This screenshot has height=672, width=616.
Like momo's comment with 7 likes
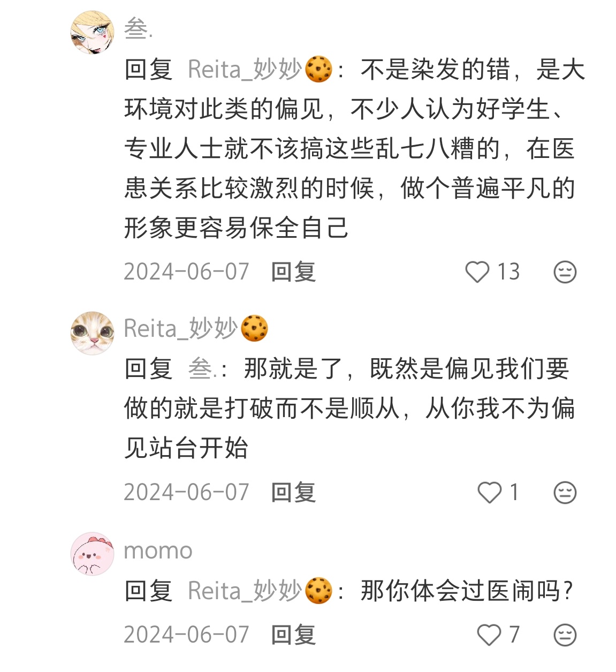[489, 635]
